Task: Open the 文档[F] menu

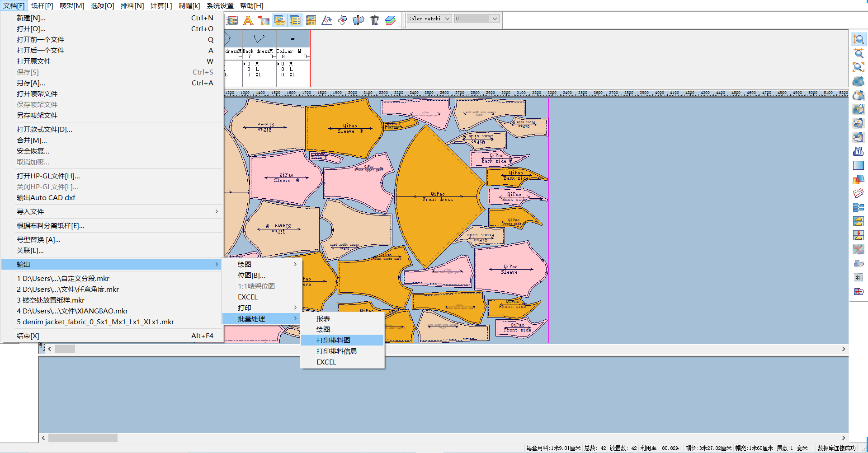Action: (14, 5)
